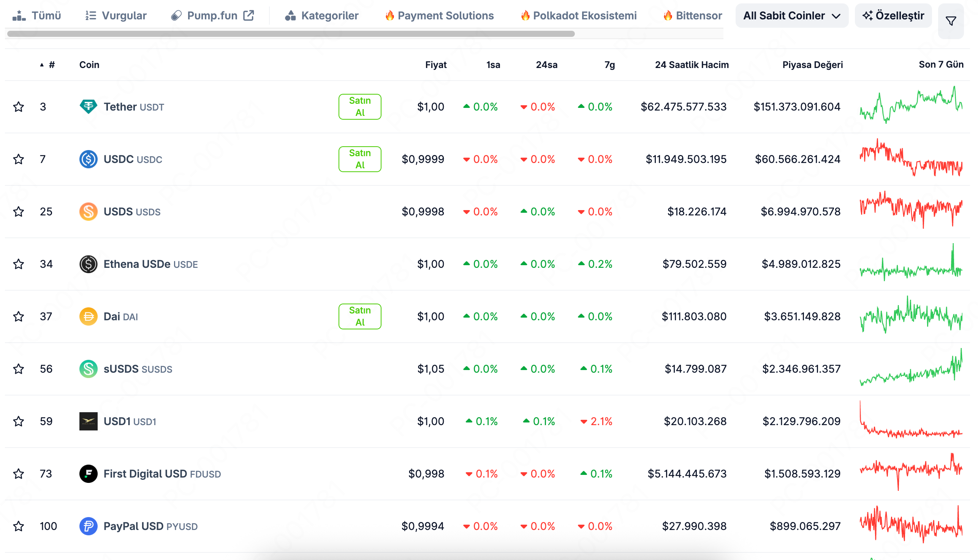Viewport: 978px width, 560px height.
Task: Click the PayPal USD coin logo
Action: pyautogui.click(x=88, y=526)
